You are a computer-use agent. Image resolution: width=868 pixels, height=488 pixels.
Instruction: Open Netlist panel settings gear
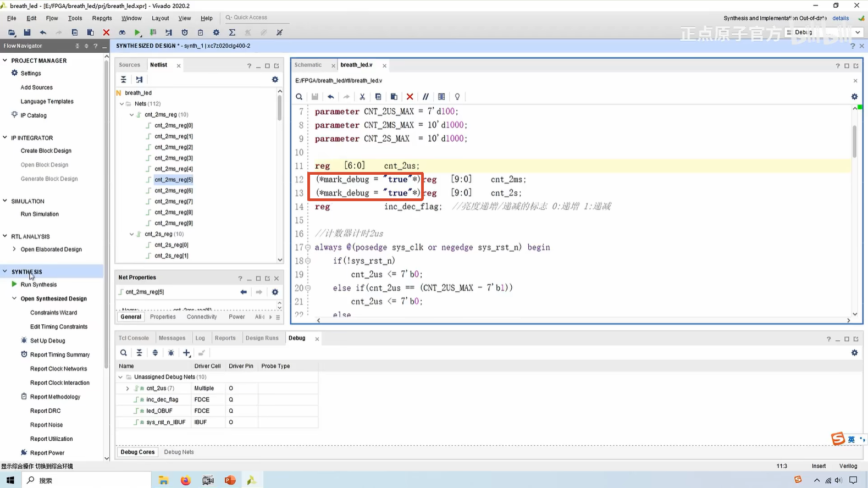click(x=275, y=80)
